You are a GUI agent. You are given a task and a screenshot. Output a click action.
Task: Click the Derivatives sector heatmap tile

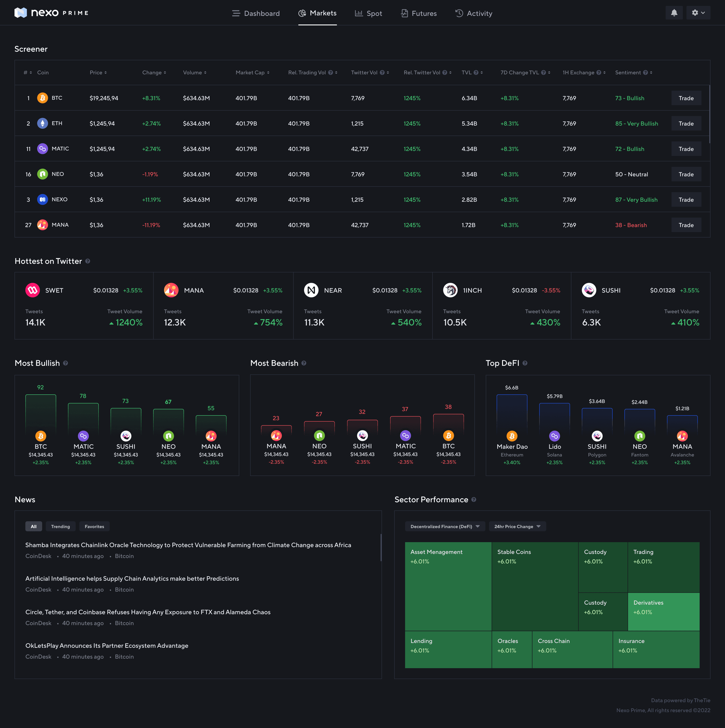663,611
